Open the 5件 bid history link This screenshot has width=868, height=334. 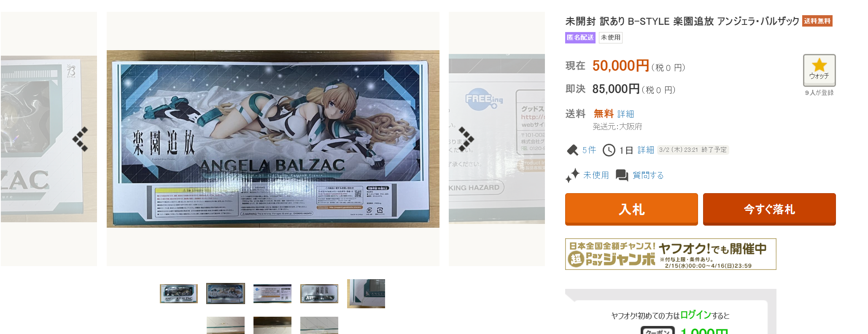point(589,150)
